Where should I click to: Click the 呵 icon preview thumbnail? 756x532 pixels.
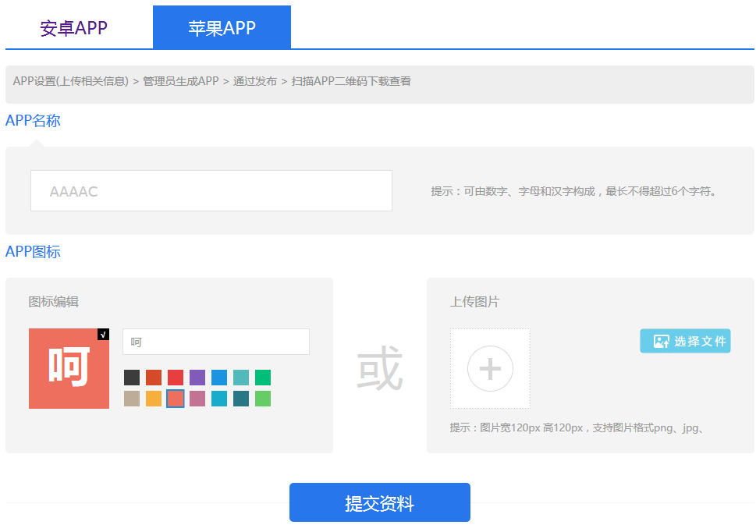click(x=69, y=369)
